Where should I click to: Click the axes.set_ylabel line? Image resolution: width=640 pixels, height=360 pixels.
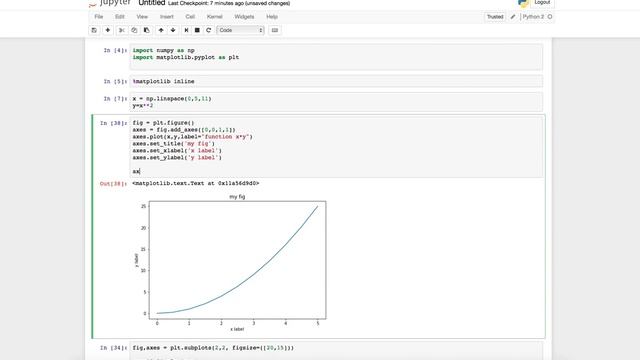(x=177, y=158)
